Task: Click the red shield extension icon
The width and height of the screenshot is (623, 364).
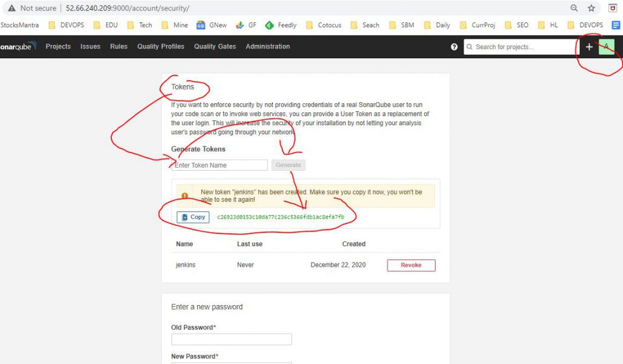Action: click(613, 9)
